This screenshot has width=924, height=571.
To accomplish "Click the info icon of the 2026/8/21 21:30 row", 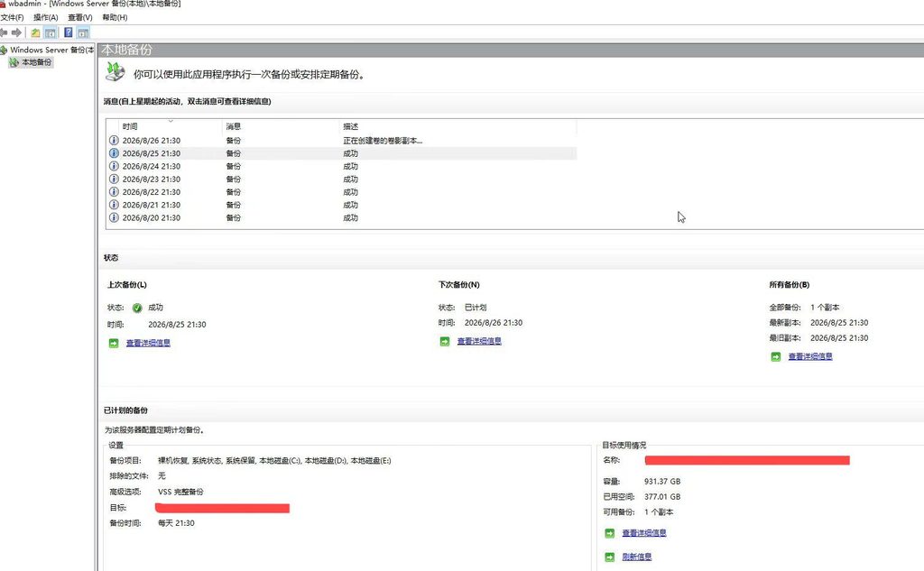I will [x=114, y=205].
